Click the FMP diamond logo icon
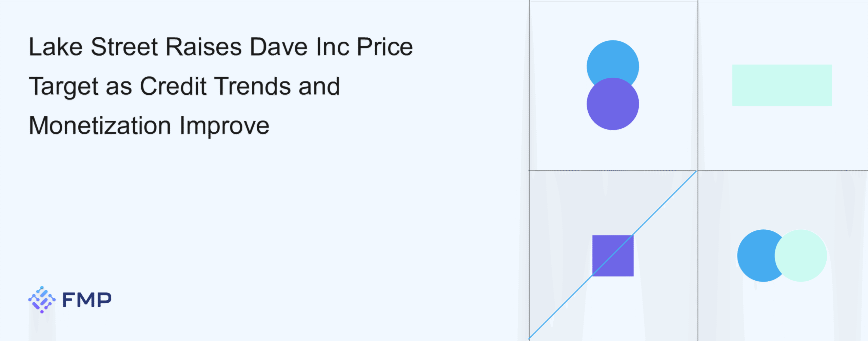868x341 pixels. point(42,300)
